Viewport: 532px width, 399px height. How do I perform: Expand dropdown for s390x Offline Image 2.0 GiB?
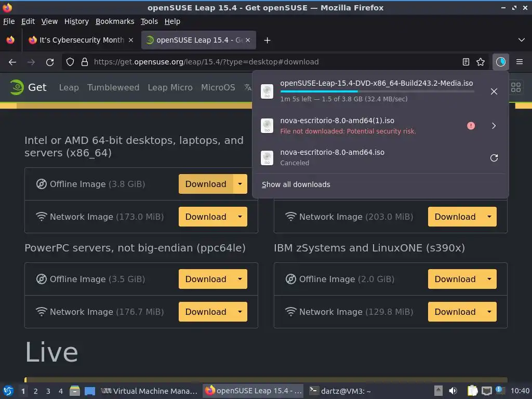pos(489,279)
